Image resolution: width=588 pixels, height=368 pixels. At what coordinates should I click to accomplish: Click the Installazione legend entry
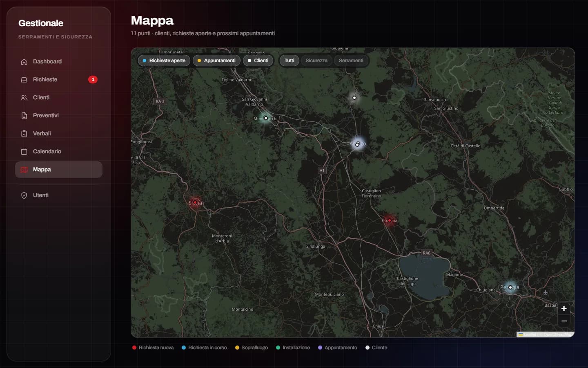pos(293,348)
